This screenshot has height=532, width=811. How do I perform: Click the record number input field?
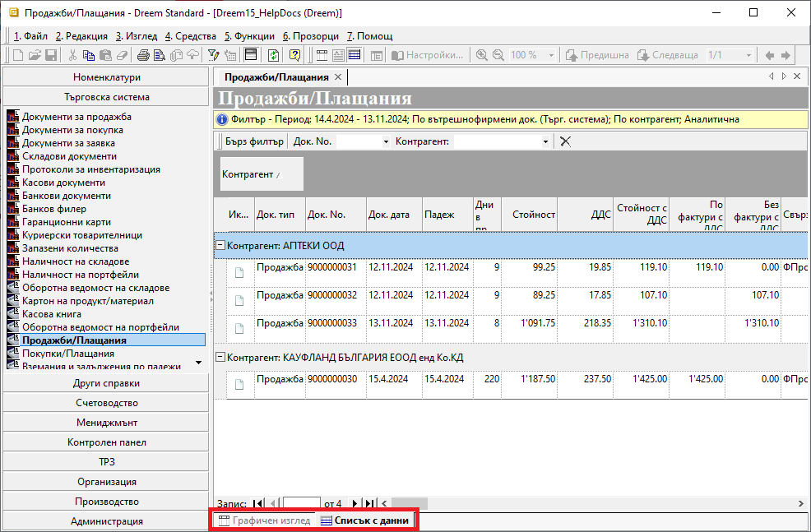coord(301,503)
